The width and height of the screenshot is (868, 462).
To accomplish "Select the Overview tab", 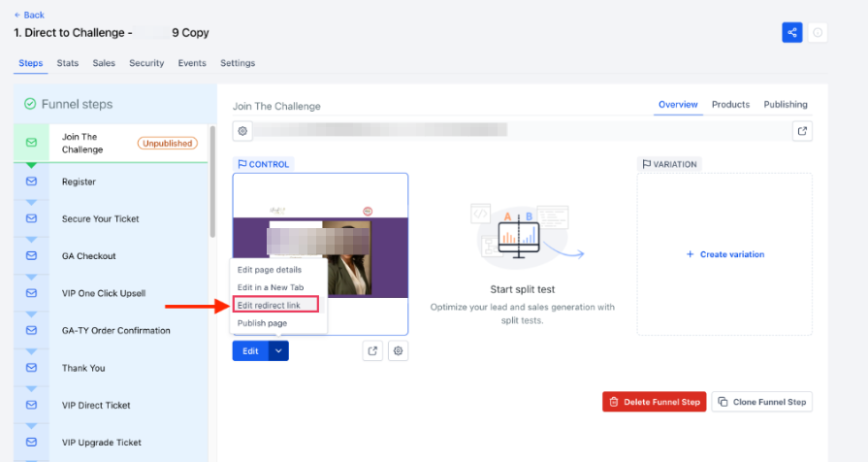I will click(x=678, y=104).
